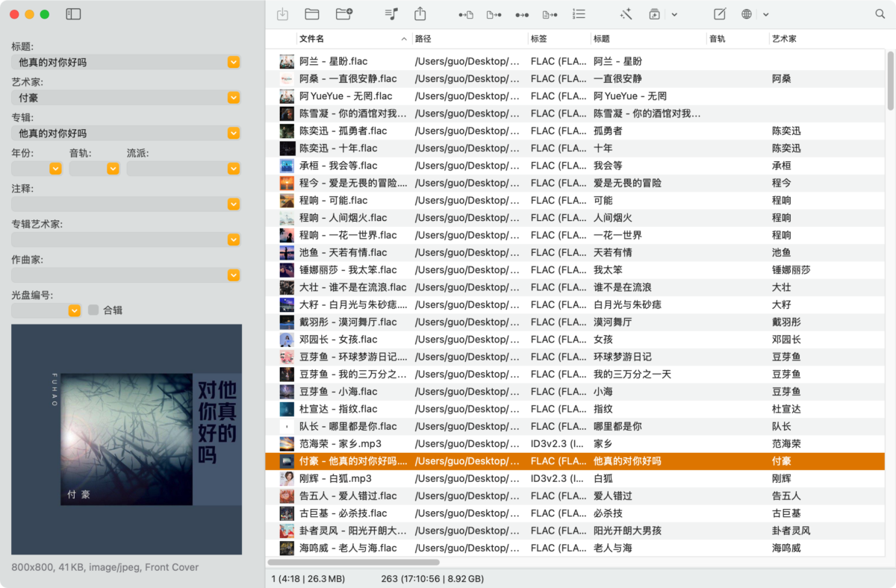This screenshot has height=588, width=896.
Task: Click the album cover artwork preview
Action: pyautogui.click(x=126, y=440)
